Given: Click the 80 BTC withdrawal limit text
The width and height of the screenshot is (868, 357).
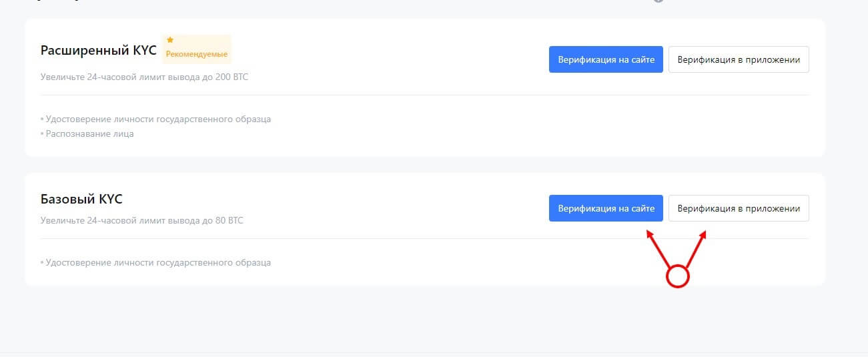Looking at the screenshot, I should click(x=141, y=220).
